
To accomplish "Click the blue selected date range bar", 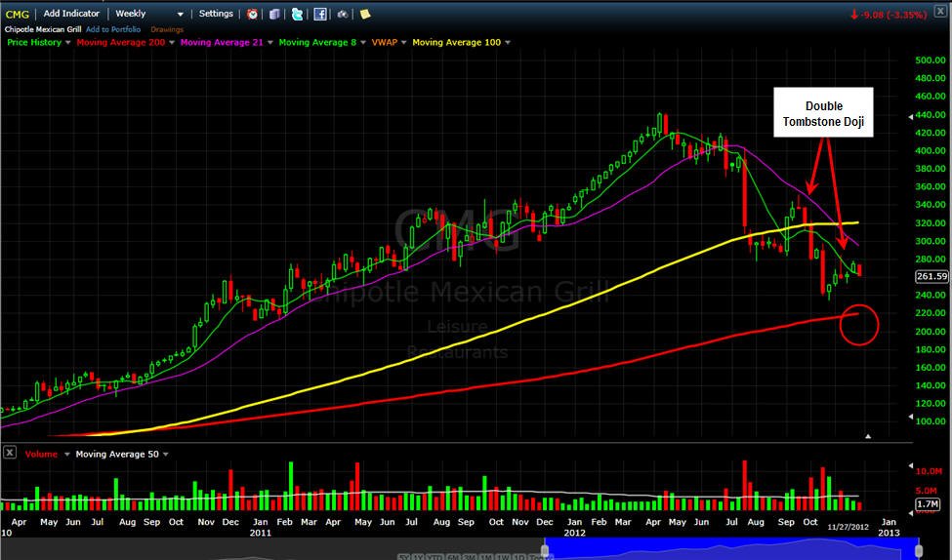I will pos(731,548).
